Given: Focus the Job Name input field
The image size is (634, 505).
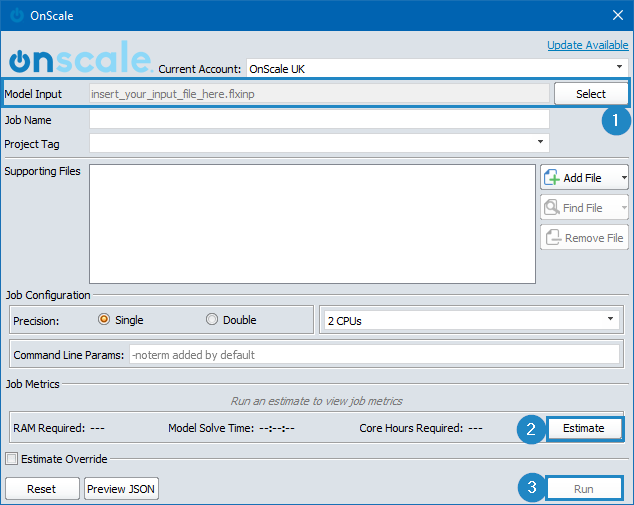Looking at the screenshot, I should (x=319, y=120).
